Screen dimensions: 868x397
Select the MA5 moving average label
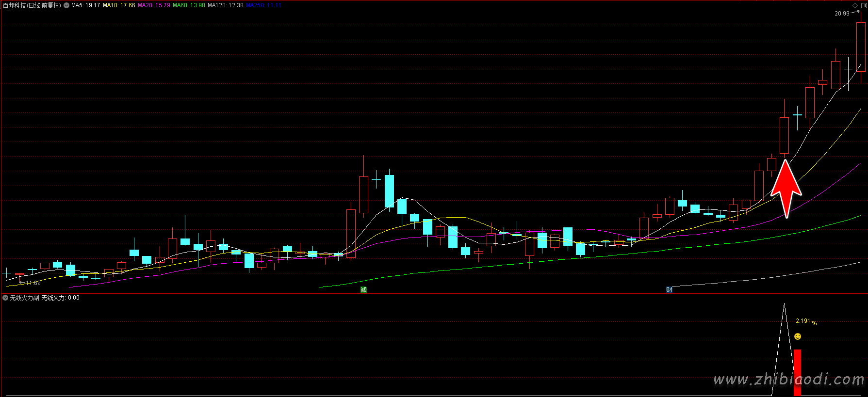85,5
